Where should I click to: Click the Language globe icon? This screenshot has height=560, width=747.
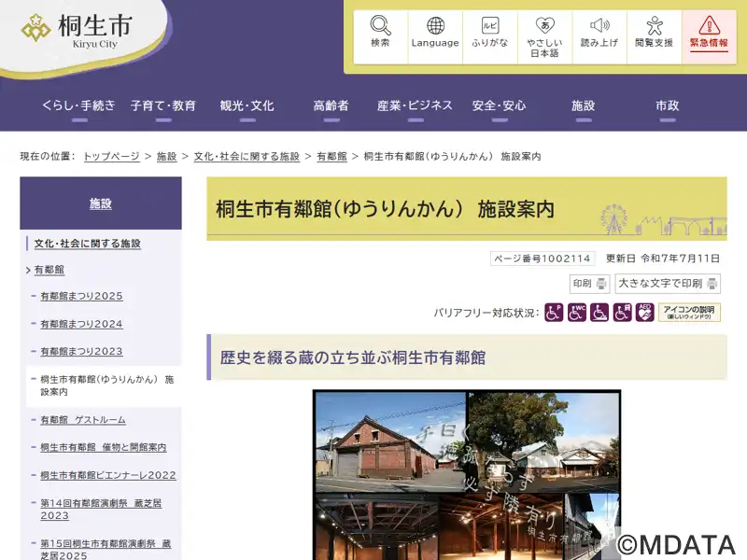pyautogui.click(x=435, y=26)
